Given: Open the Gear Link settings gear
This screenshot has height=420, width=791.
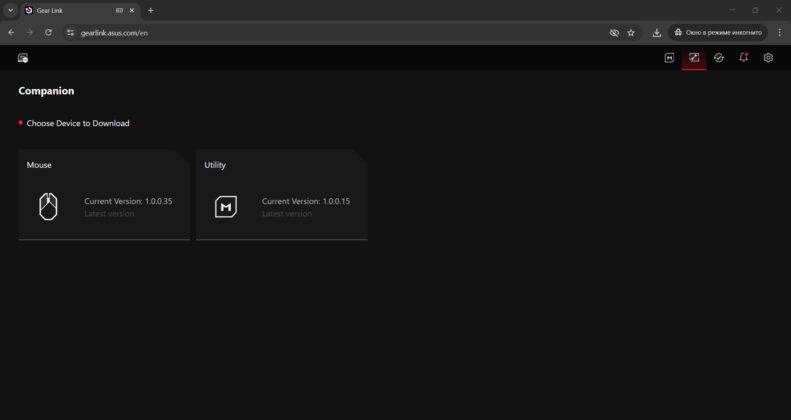Looking at the screenshot, I should click(768, 58).
